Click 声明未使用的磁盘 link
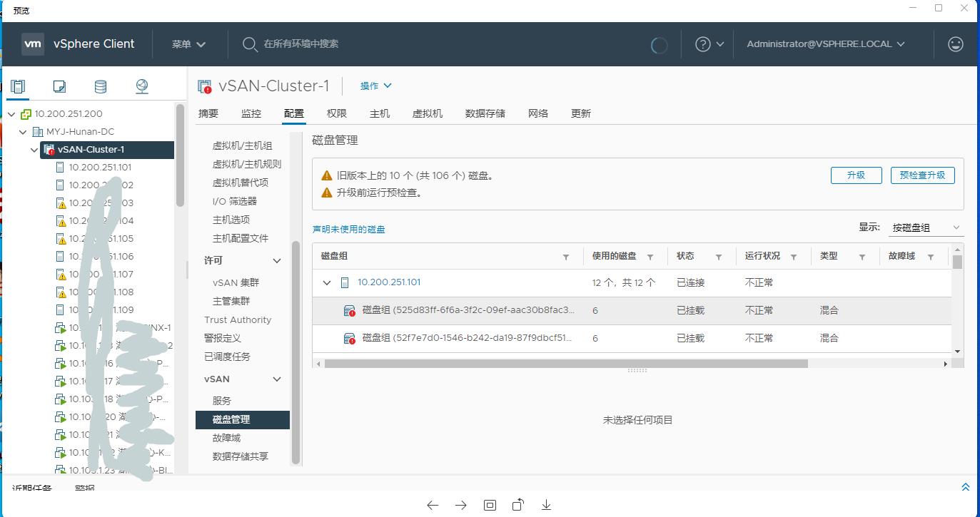Screen dimensions: 980x517 pyautogui.click(x=349, y=230)
